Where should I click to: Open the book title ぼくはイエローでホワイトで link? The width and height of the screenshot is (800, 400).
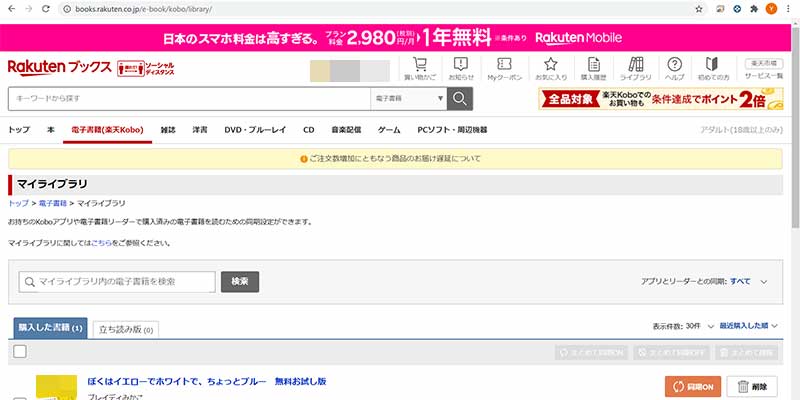[x=207, y=381]
